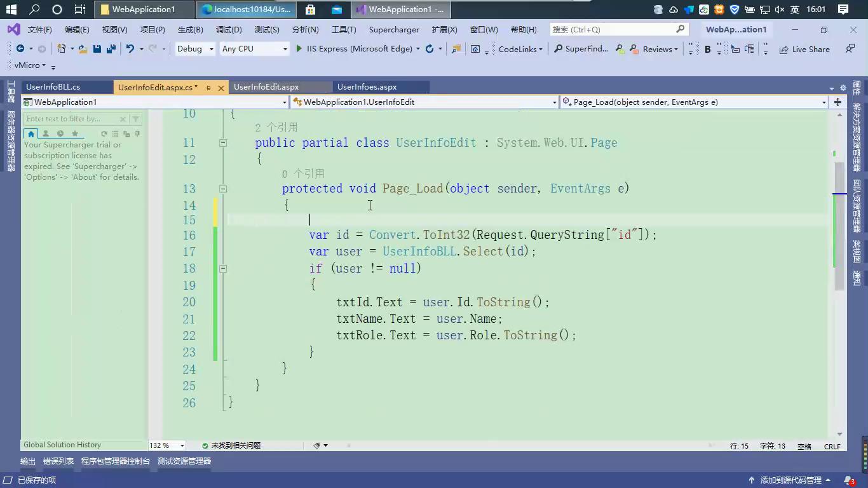Click the Save All icon
The height and width of the screenshot is (488, 868).
tap(111, 49)
